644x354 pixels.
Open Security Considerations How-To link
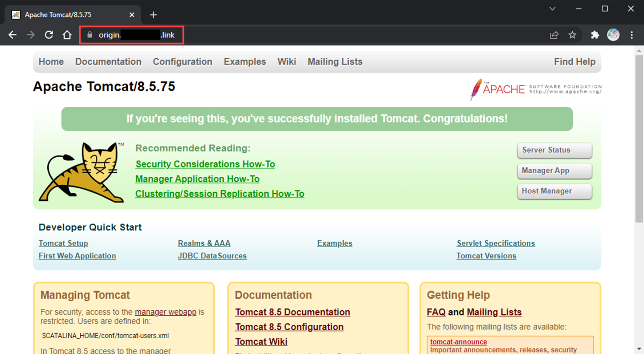click(205, 164)
